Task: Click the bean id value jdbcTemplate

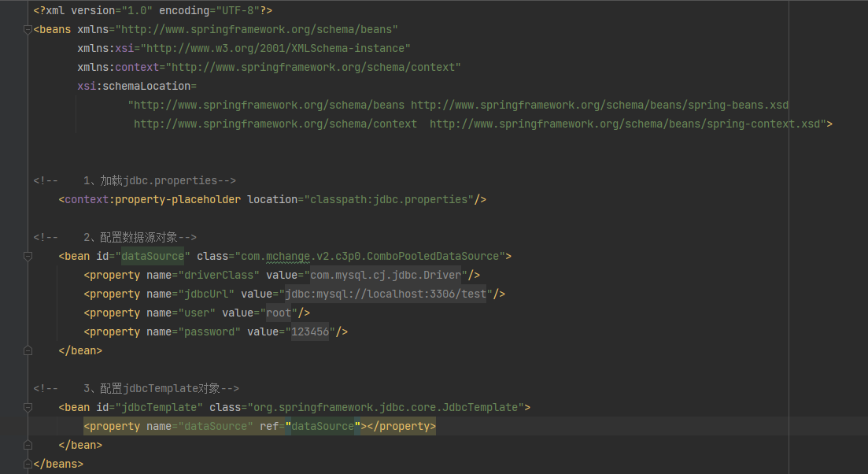Action: click(159, 408)
